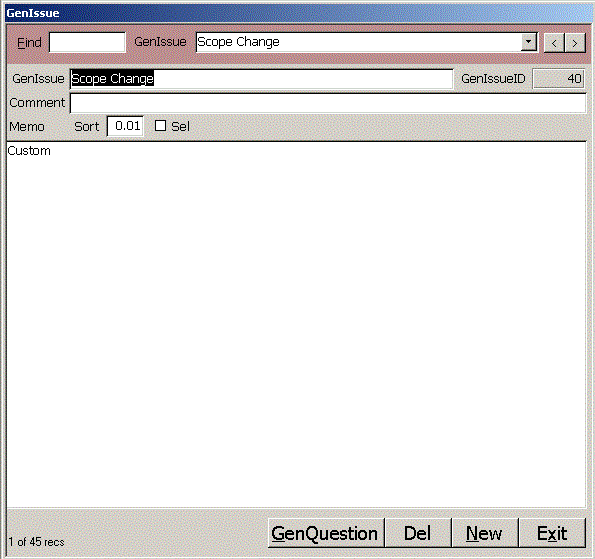This screenshot has height=559, width=595.
Task: Click into the Find search box
Action: 87,42
